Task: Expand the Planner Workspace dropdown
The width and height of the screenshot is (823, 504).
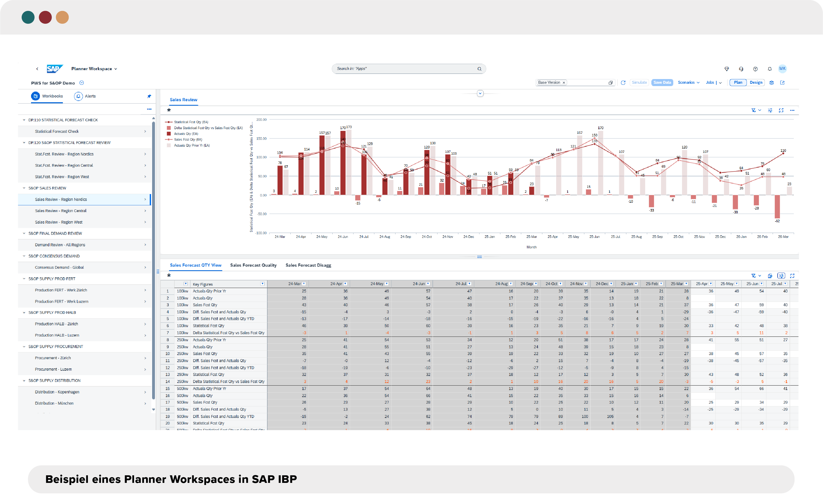Action: coord(116,68)
